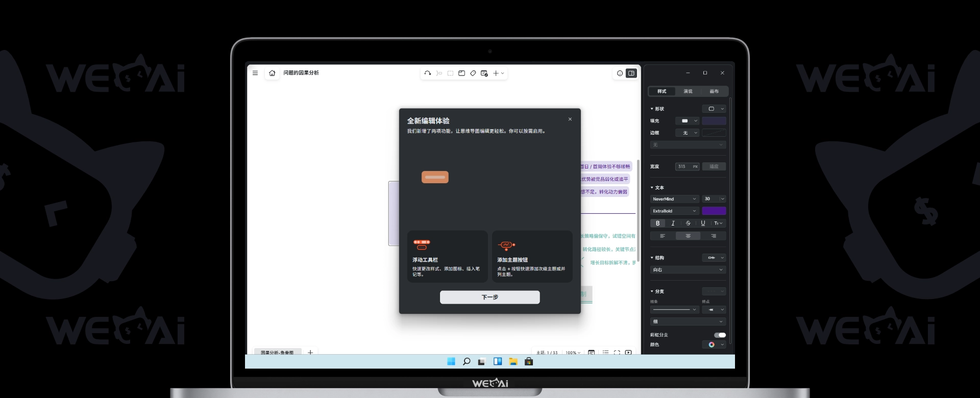Open the branch line style dropdown
The height and width of the screenshot is (398, 980).
(675, 310)
